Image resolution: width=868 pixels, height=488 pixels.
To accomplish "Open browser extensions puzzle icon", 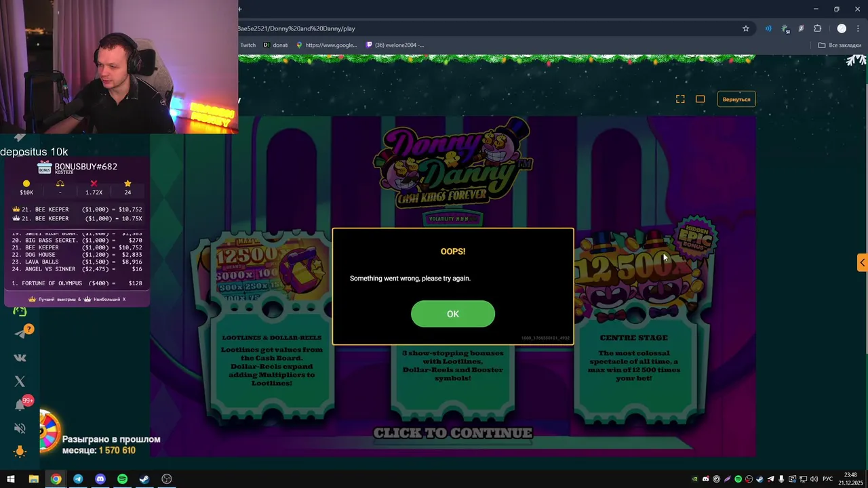I will [817, 28].
